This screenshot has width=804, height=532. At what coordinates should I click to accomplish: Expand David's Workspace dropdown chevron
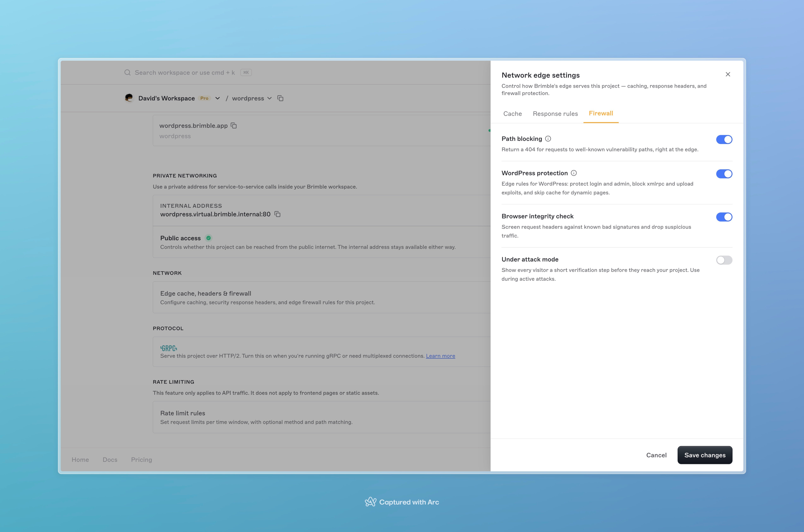(217, 98)
